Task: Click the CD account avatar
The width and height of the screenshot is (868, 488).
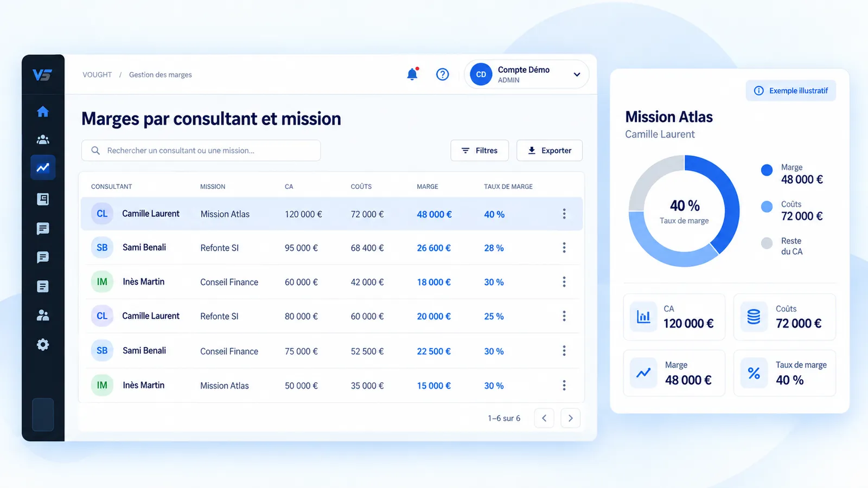Action: pos(481,74)
